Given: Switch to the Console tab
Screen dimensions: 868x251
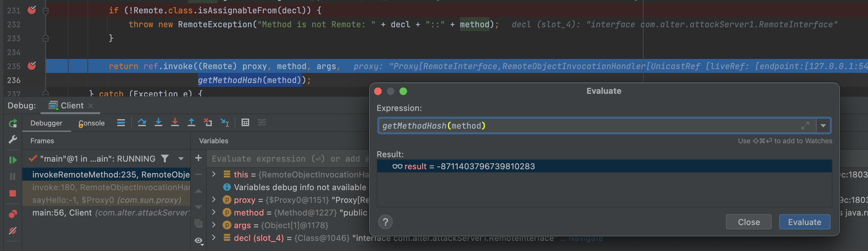Looking at the screenshot, I should [92, 123].
